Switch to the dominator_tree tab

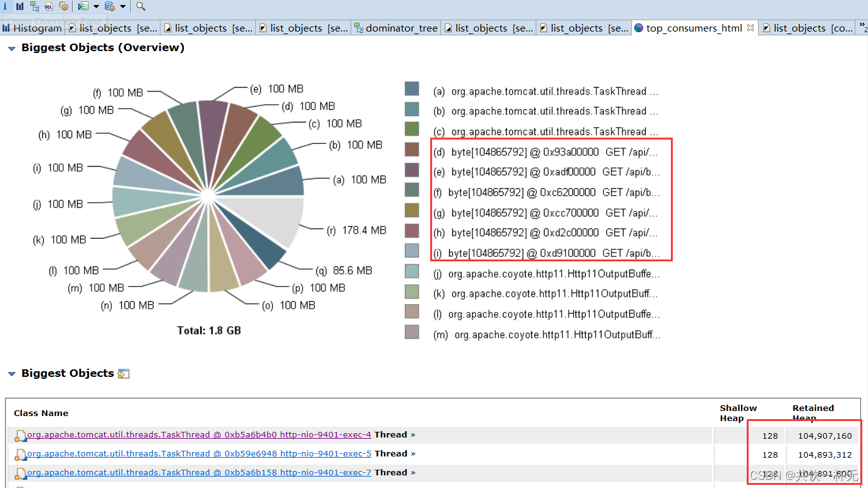(401, 28)
